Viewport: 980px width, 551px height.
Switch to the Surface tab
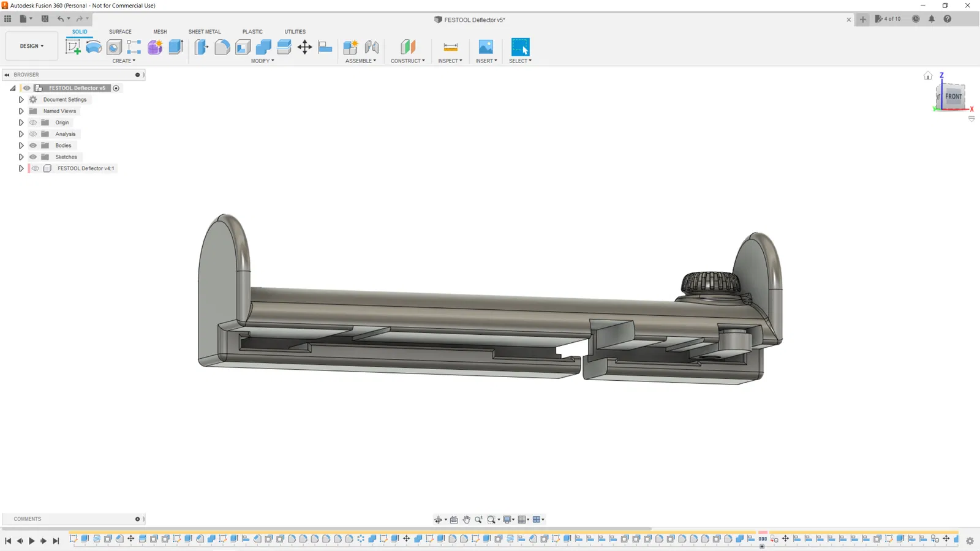tap(120, 32)
